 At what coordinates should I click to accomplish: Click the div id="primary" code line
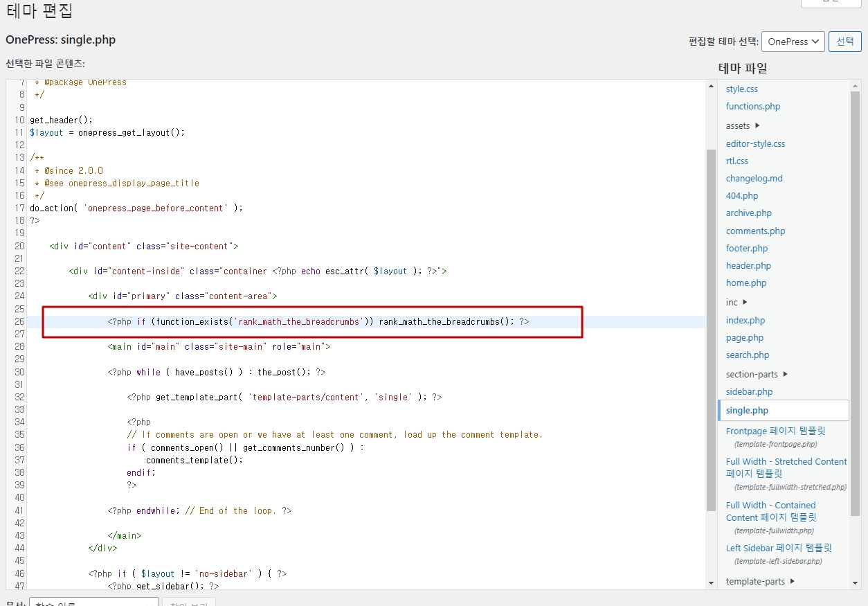[x=183, y=296]
